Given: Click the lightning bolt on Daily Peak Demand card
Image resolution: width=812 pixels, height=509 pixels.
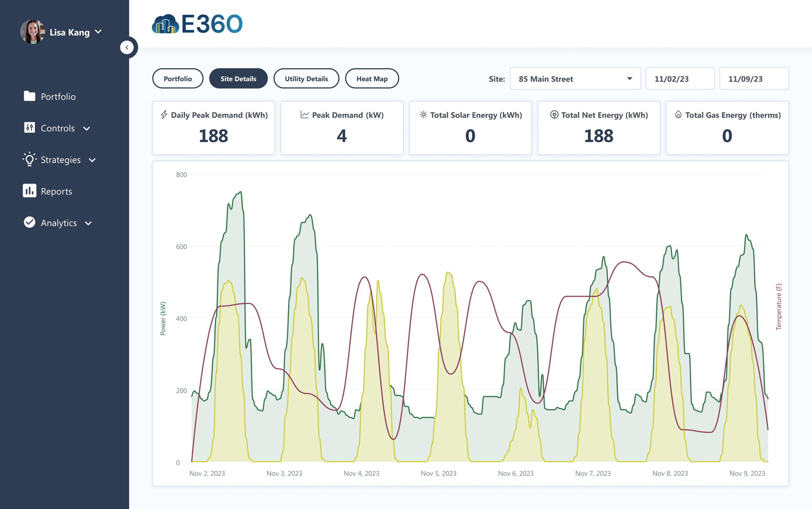Looking at the screenshot, I should (164, 114).
